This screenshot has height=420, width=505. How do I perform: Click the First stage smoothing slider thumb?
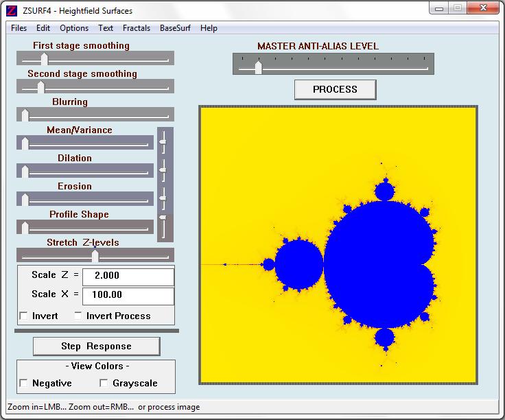tap(45, 59)
